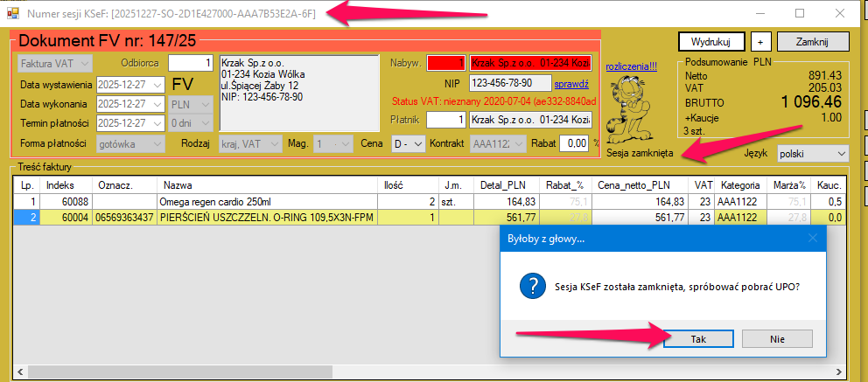Image resolution: width=868 pixels, height=382 pixels.
Task: Click the Rabat percentage input field
Action: coord(574,143)
